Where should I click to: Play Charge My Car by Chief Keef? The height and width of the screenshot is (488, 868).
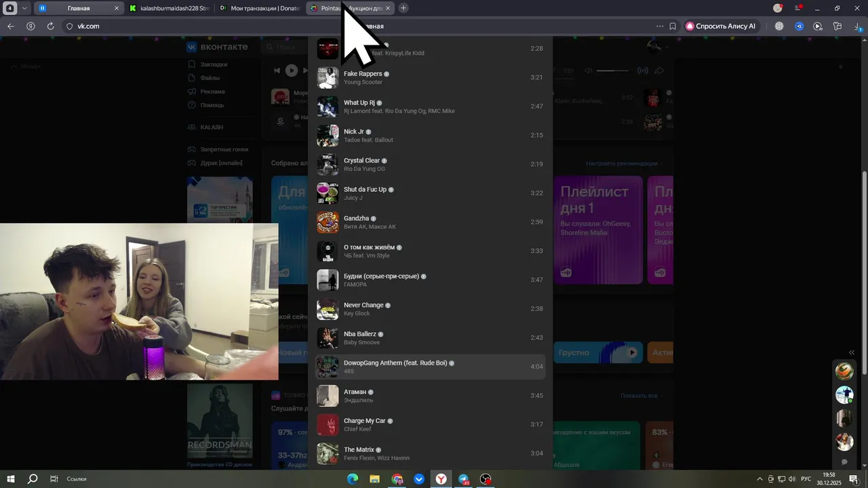click(x=430, y=424)
